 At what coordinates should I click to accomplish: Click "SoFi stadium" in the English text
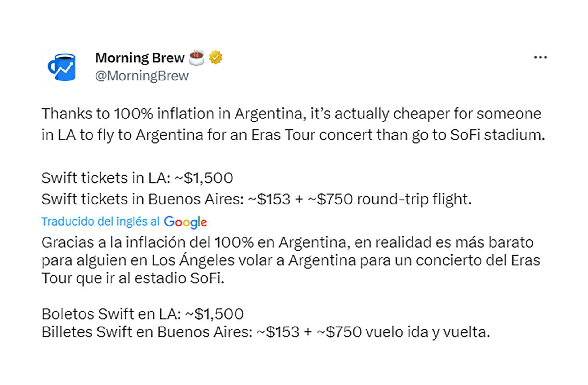(497, 135)
